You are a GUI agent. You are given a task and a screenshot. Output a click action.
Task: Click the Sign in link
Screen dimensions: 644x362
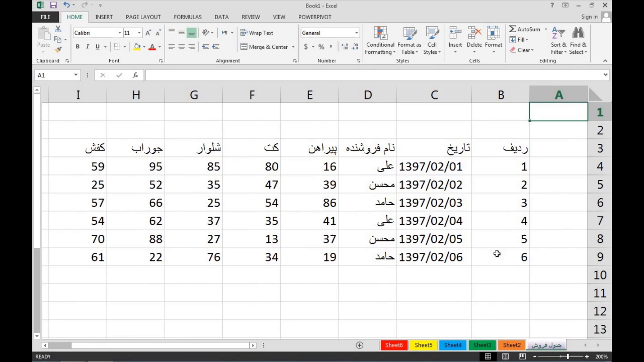(589, 17)
